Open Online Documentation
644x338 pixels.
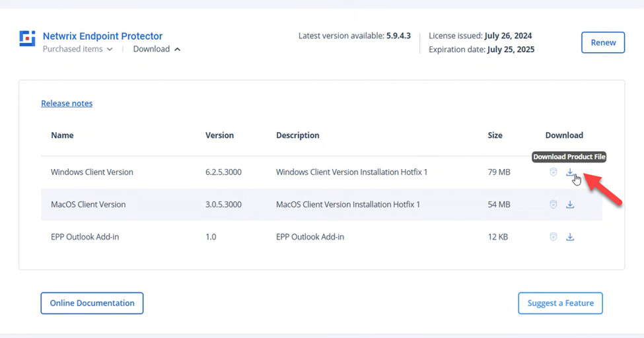point(92,303)
